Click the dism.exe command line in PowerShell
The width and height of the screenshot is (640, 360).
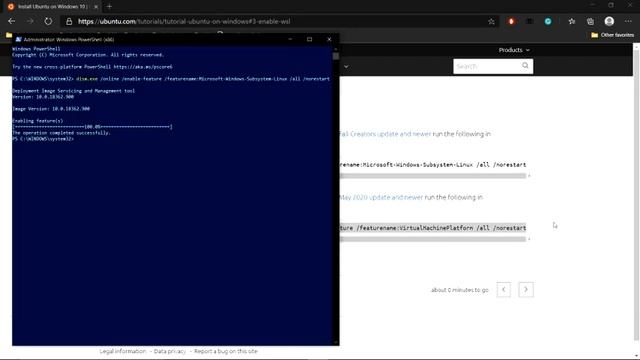[171, 79]
